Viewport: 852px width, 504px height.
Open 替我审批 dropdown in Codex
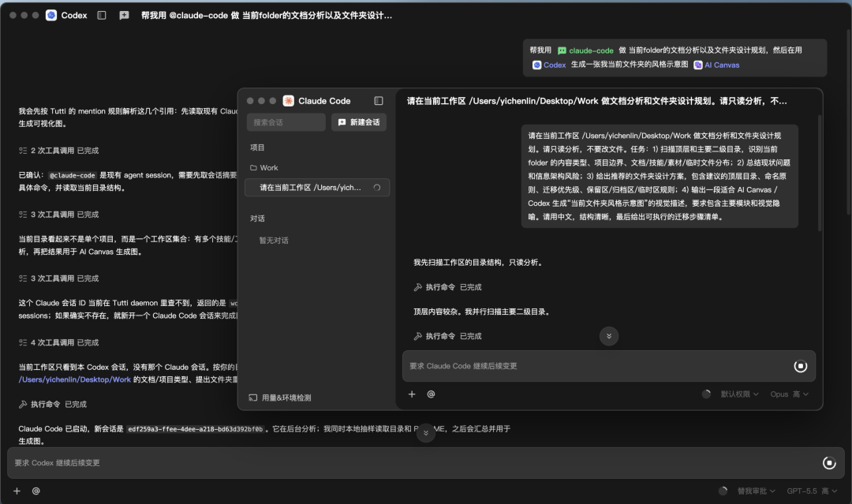click(756, 491)
